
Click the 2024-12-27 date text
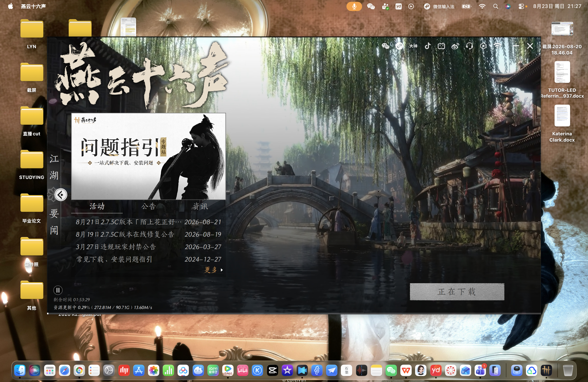pyautogui.click(x=203, y=259)
